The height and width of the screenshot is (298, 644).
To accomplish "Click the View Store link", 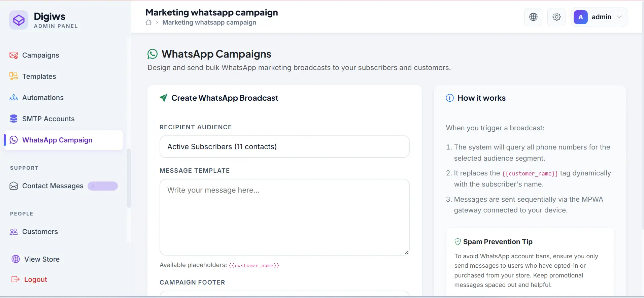I will [x=42, y=259].
